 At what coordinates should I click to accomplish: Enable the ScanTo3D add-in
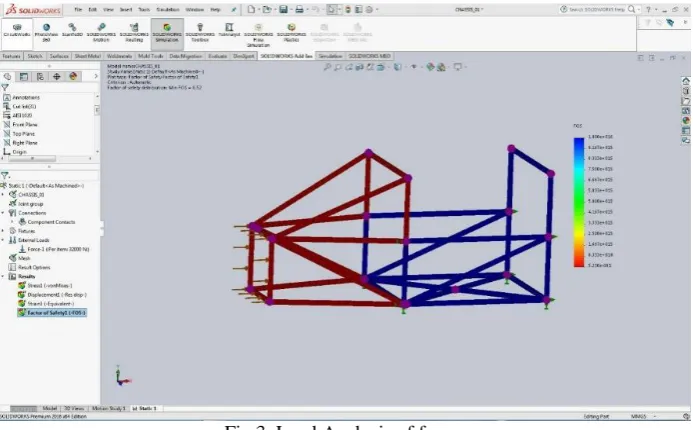click(72, 30)
